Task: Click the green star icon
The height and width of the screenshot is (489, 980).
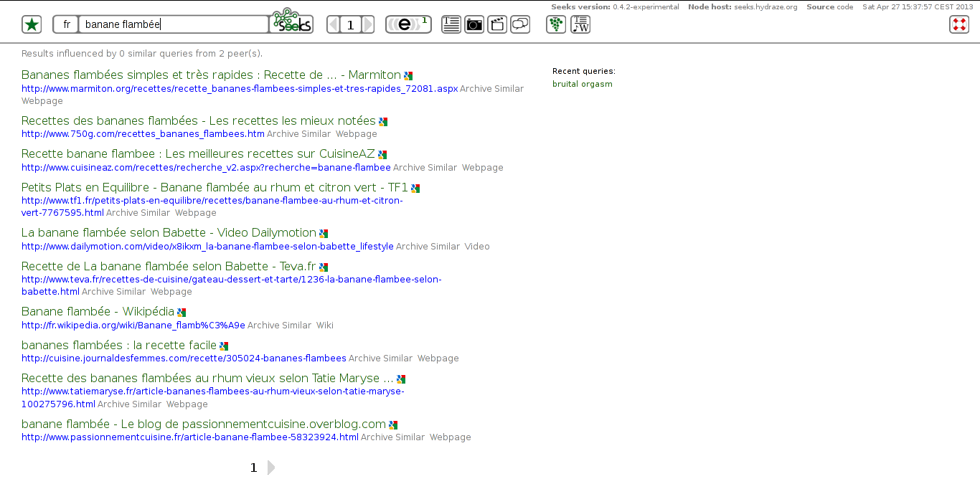Action: (32, 24)
